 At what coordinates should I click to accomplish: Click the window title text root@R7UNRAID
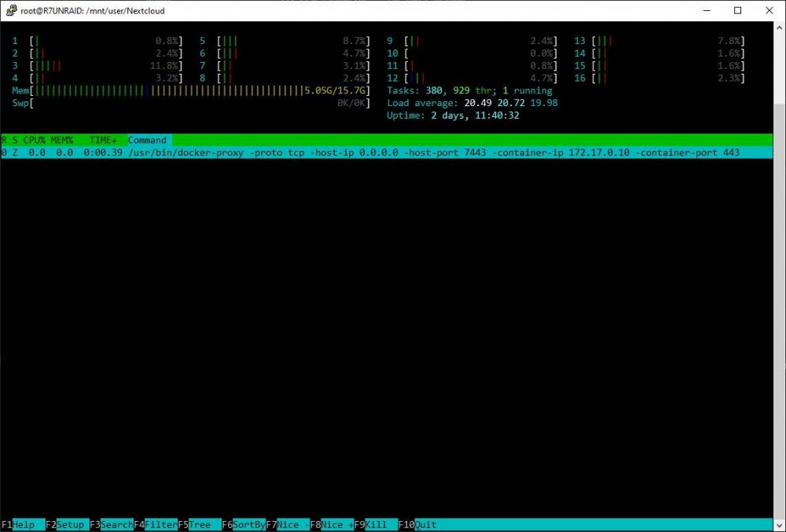(92, 10)
